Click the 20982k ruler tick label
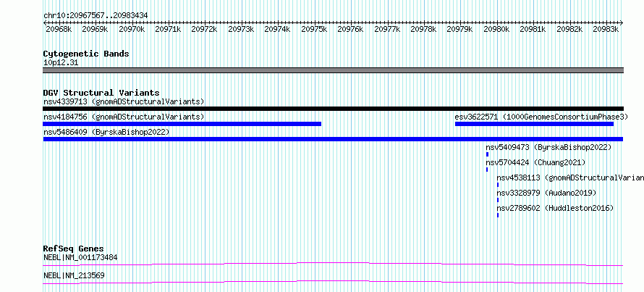 [x=569, y=29]
